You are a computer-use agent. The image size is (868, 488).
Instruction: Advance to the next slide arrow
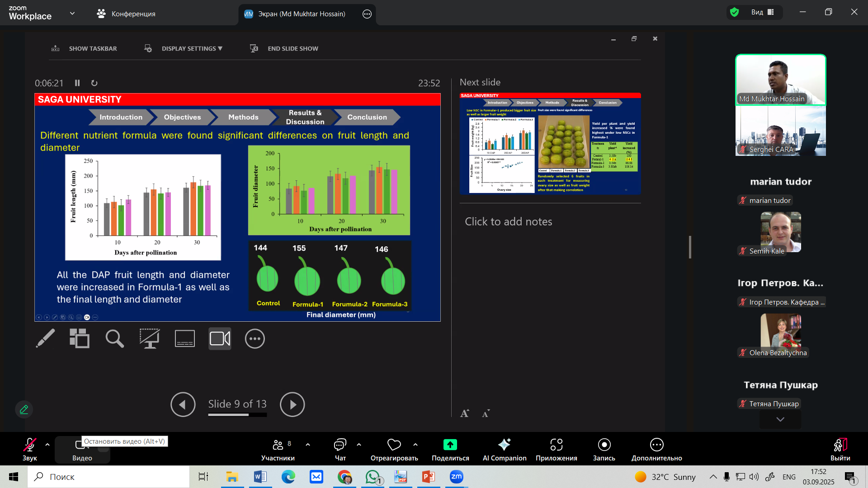(x=292, y=404)
